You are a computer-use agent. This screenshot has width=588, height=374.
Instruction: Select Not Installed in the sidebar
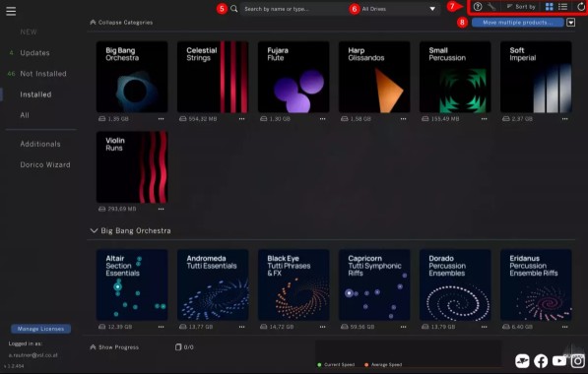[x=43, y=74]
